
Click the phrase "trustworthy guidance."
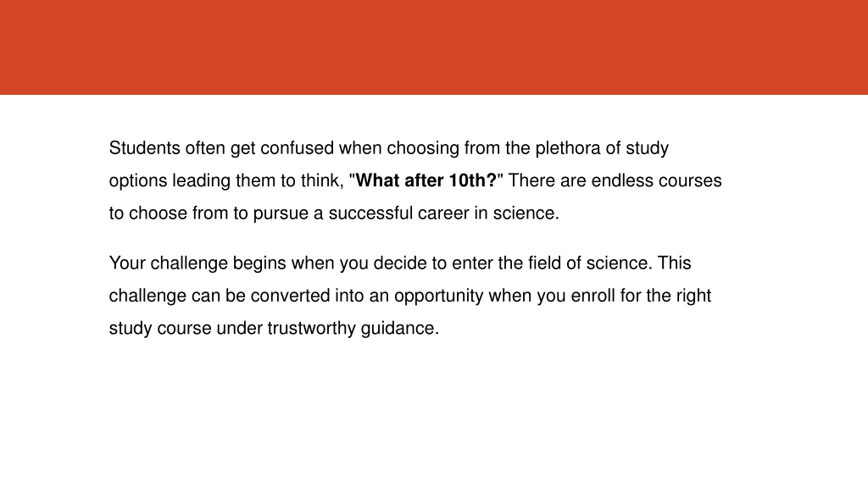pyautogui.click(x=353, y=328)
